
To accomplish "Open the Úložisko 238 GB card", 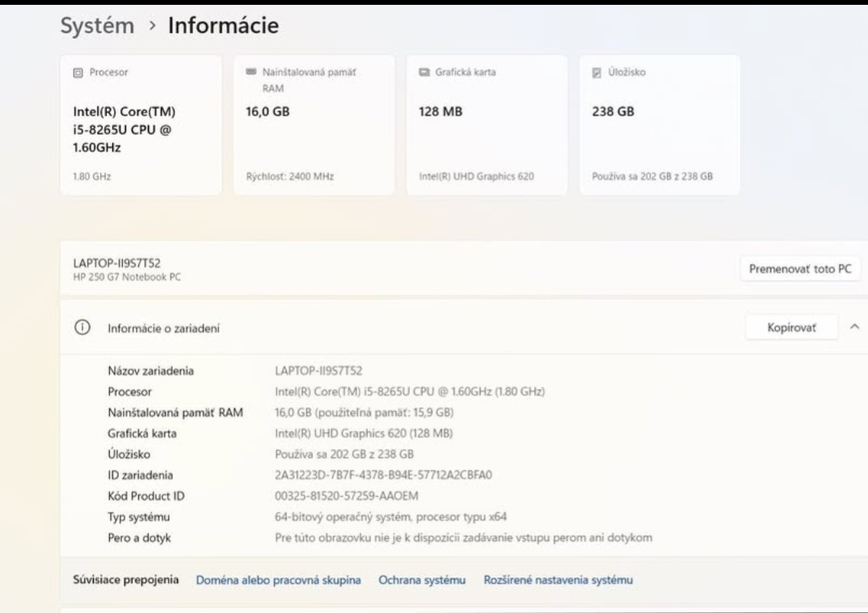I will [x=659, y=124].
